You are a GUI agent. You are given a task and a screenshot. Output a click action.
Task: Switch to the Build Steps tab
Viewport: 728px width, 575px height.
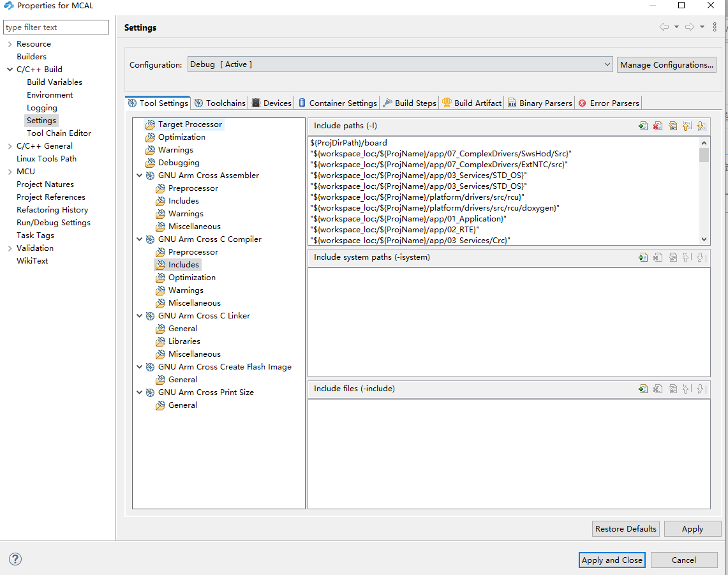coord(410,103)
